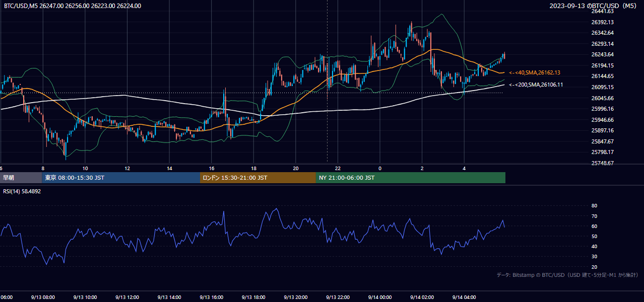Click the 9/13 18:00 date label
644x302 pixels.
(253, 297)
